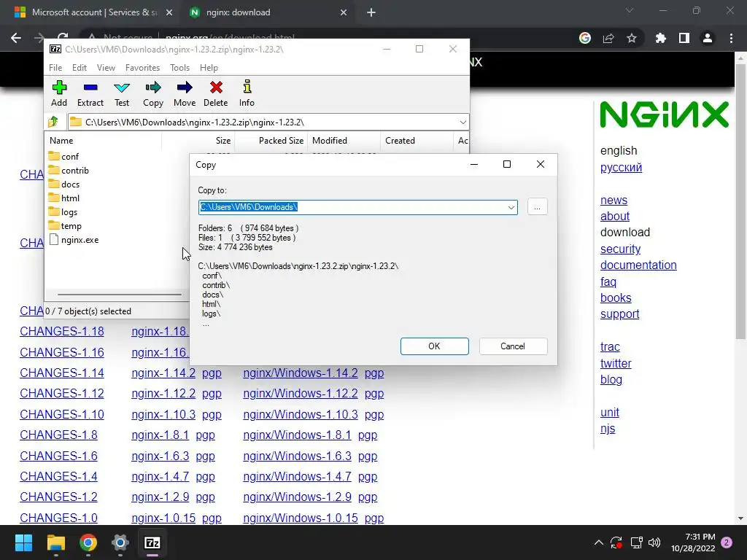Click OK in the Copy dialog

click(x=435, y=346)
